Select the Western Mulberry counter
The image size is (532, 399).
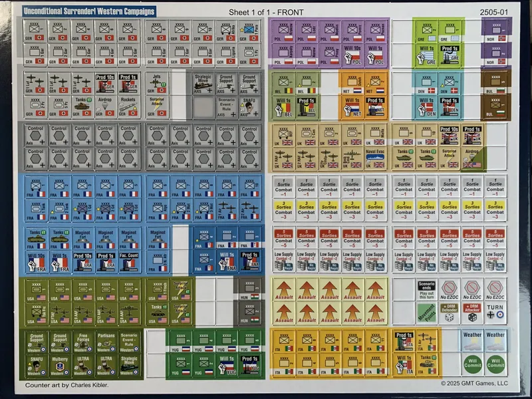pyautogui.click(x=60, y=366)
